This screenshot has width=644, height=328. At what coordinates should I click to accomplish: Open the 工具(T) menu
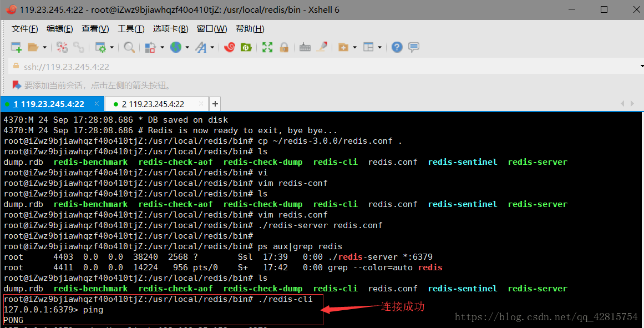pos(131,29)
